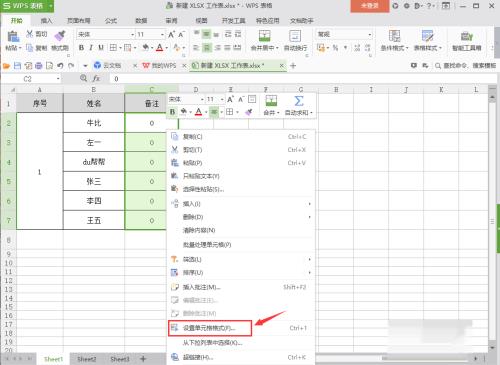
Task: Add a new sheet with the plus button
Action: point(143,359)
